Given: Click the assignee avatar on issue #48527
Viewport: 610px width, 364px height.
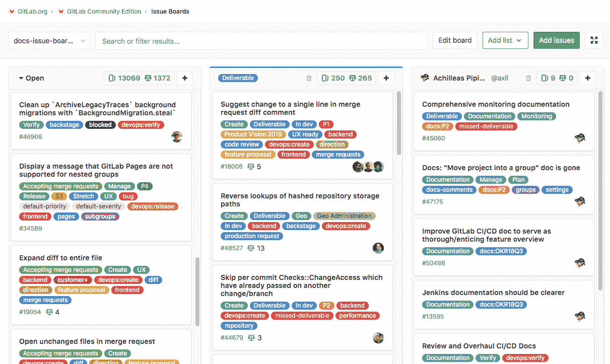Looking at the screenshot, I should point(378,248).
